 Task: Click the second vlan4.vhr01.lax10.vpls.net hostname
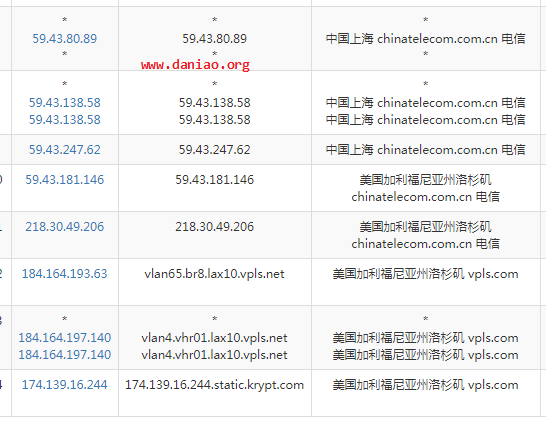(214, 355)
